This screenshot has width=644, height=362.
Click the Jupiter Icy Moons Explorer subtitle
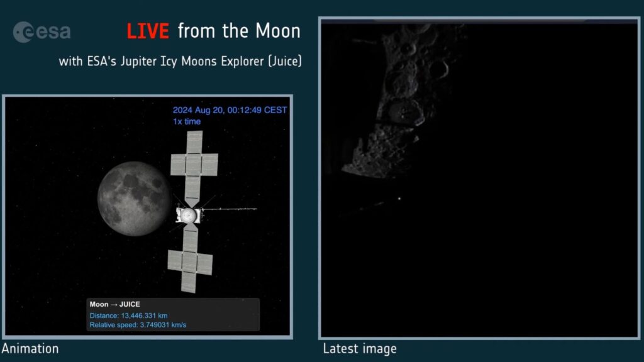pyautogui.click(x=180, y=61)
